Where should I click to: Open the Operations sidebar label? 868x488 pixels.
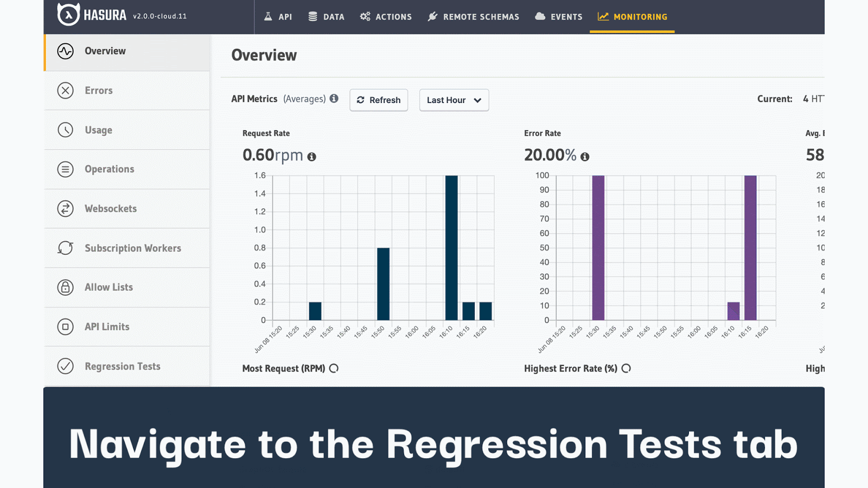click(110, 169)
